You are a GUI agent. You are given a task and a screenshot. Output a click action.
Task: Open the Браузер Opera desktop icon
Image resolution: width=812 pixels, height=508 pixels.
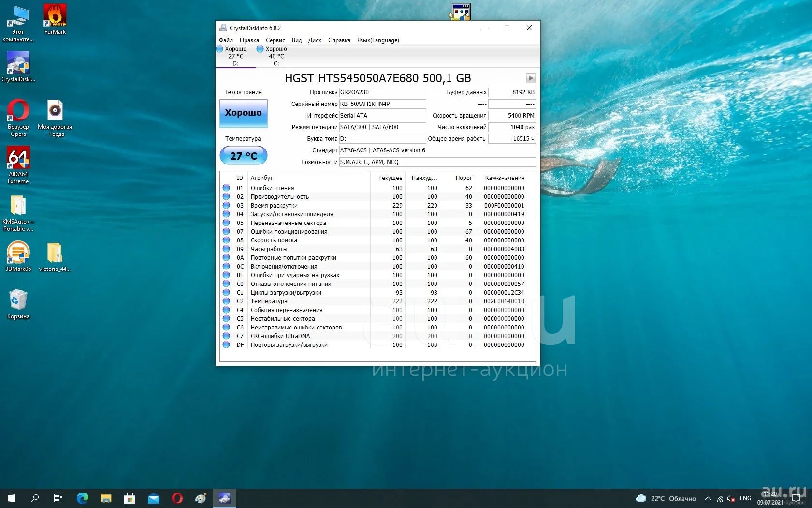[x=18, y=118]
